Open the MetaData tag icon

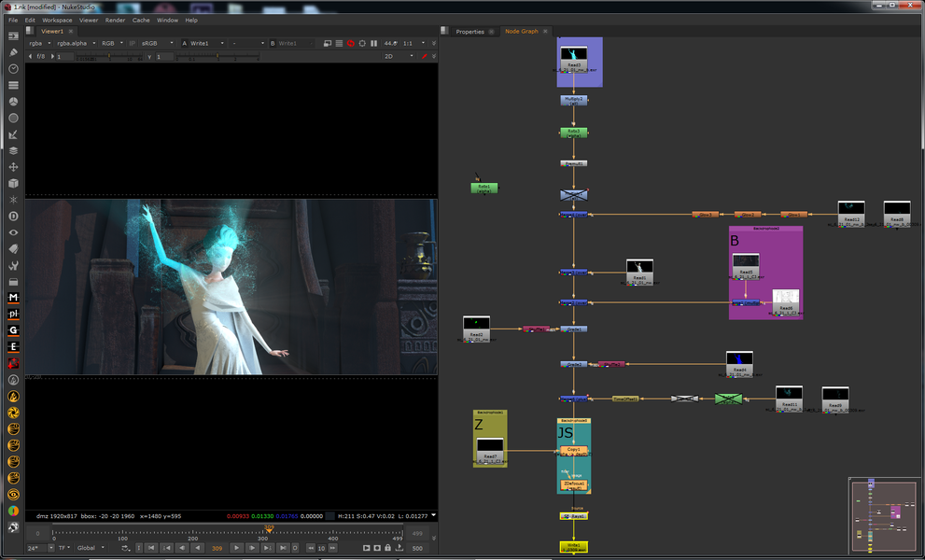(x=13, y=249)
